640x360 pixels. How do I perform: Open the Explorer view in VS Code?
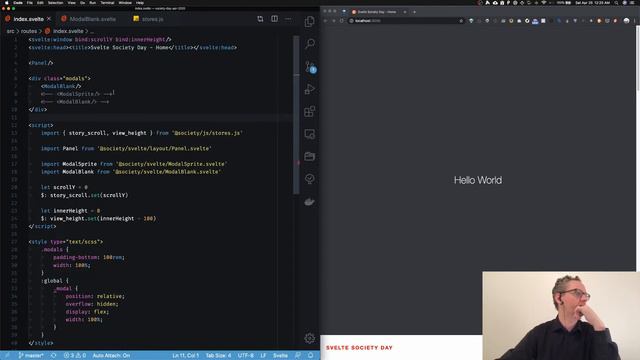pos(309,21)
